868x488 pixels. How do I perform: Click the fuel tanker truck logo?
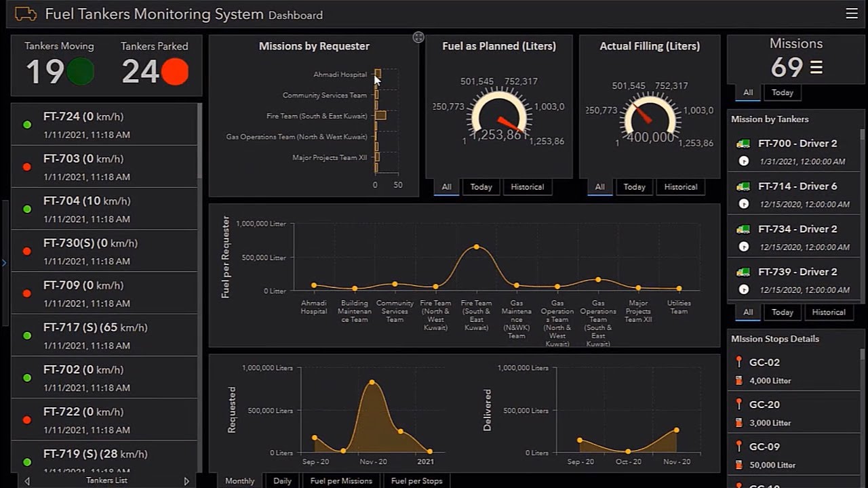pos(26,14)
